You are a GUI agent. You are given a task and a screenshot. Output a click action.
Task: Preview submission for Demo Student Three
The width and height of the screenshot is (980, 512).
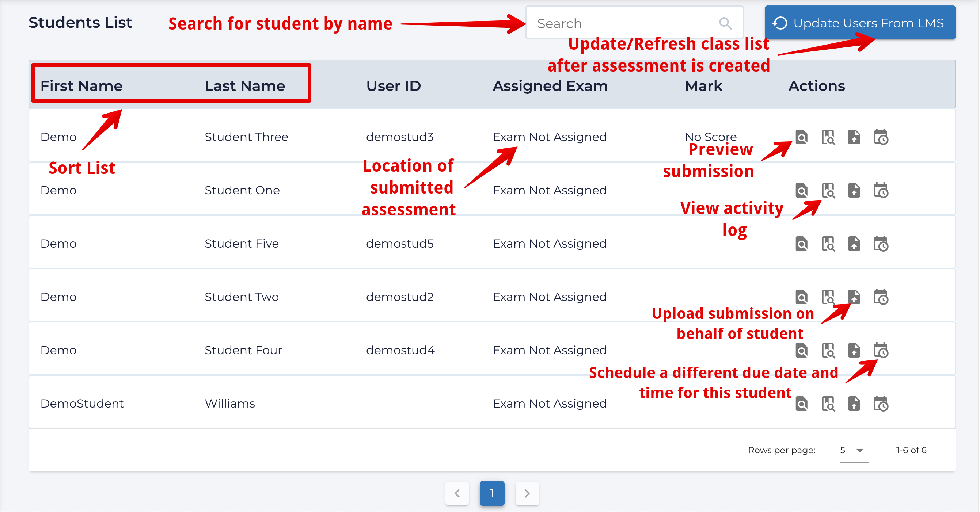[x=801, y=137]
